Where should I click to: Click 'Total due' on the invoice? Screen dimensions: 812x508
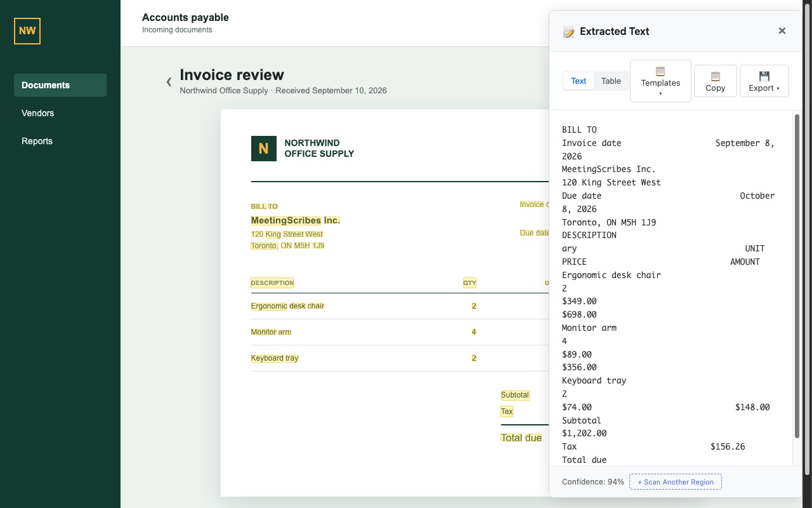click(521, 438)
